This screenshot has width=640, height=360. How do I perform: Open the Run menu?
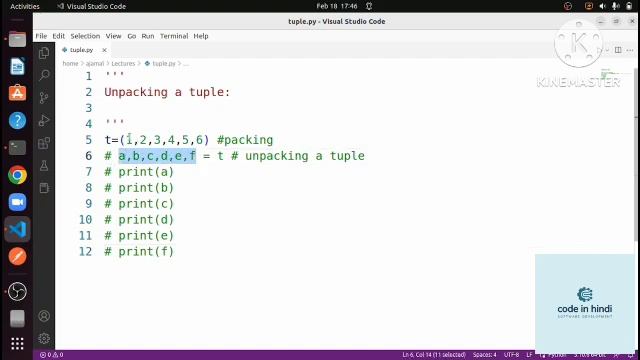(x=148, y=36)
